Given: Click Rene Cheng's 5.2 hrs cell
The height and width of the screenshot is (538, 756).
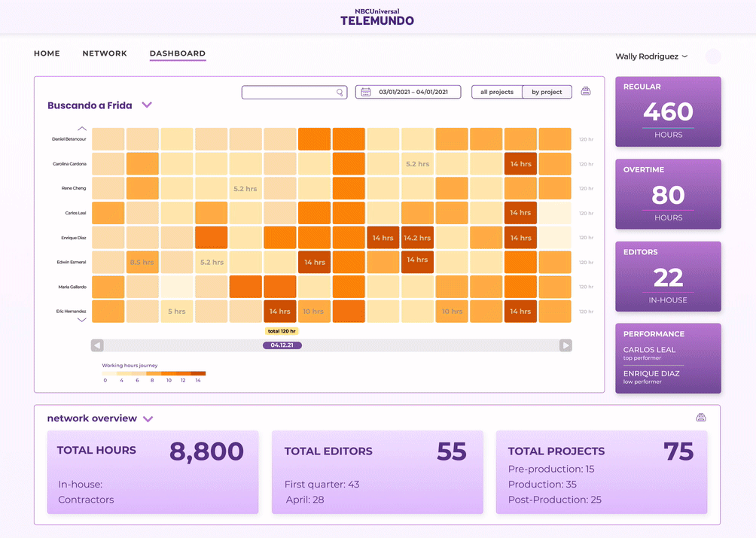Looking at the screenshot, I should (x=245, y=188).
